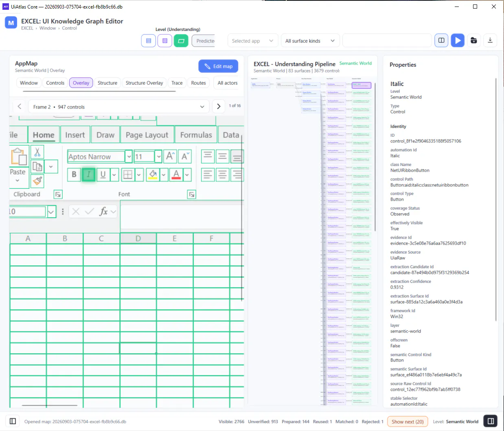Click the Decrease Font Size icon
Screen dimensions: 504x431
tap(184, 156)
